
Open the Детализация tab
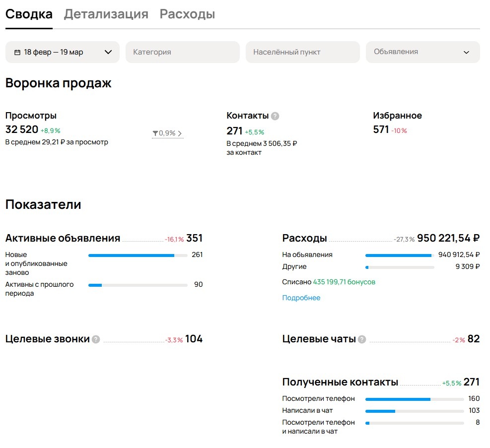pos(106,14)
